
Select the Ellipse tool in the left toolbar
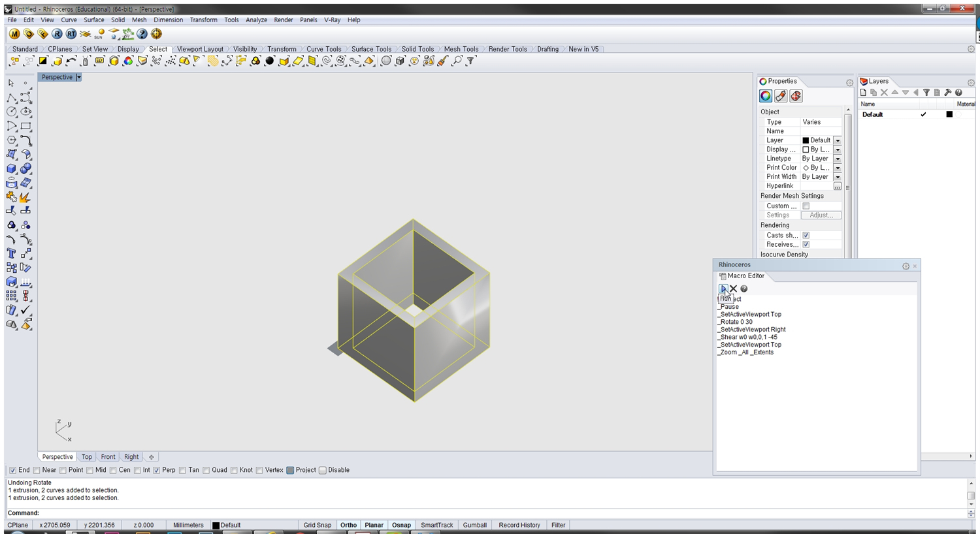[26, 112]
